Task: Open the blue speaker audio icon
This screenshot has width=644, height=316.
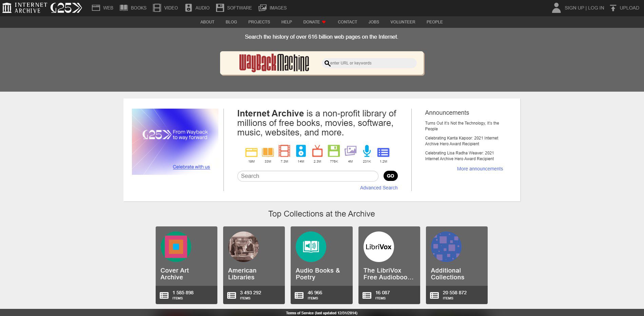Action: click(301, 151)
